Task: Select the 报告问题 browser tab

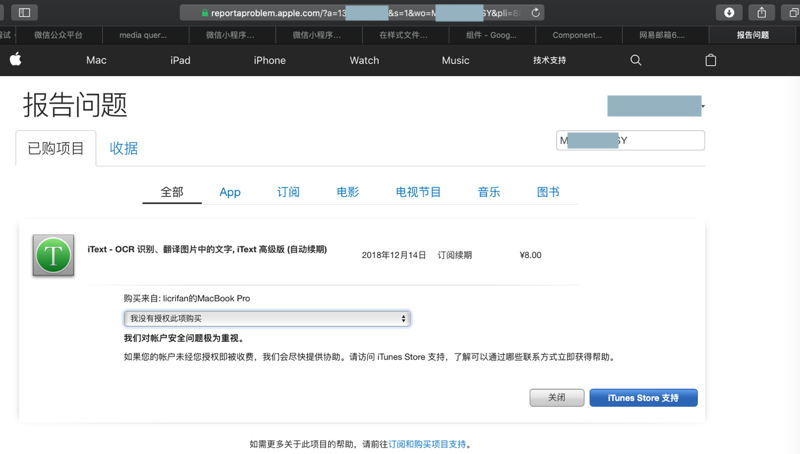Action: (753, 35)
